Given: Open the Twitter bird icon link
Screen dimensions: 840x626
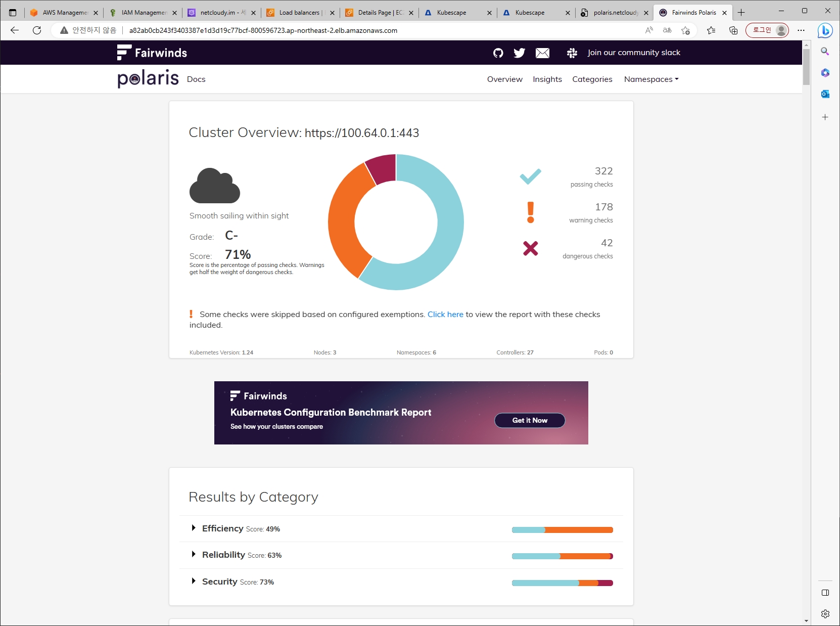Looking at the screenshot, I should point(519,53).
